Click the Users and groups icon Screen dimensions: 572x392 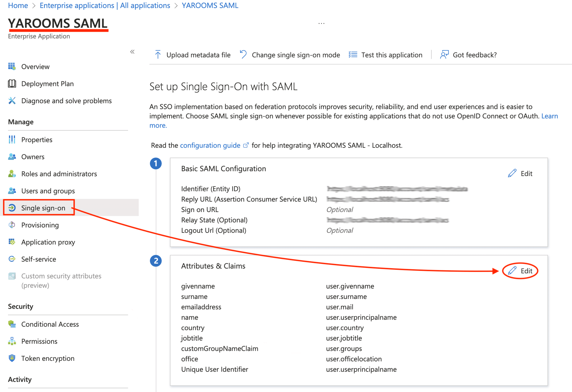[x=12, y=191]
